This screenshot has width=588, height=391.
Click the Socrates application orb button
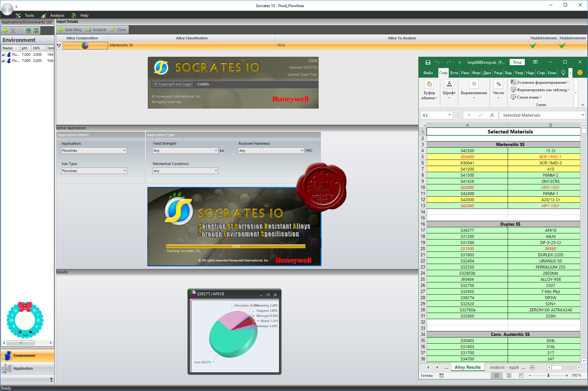click(7, 9)
